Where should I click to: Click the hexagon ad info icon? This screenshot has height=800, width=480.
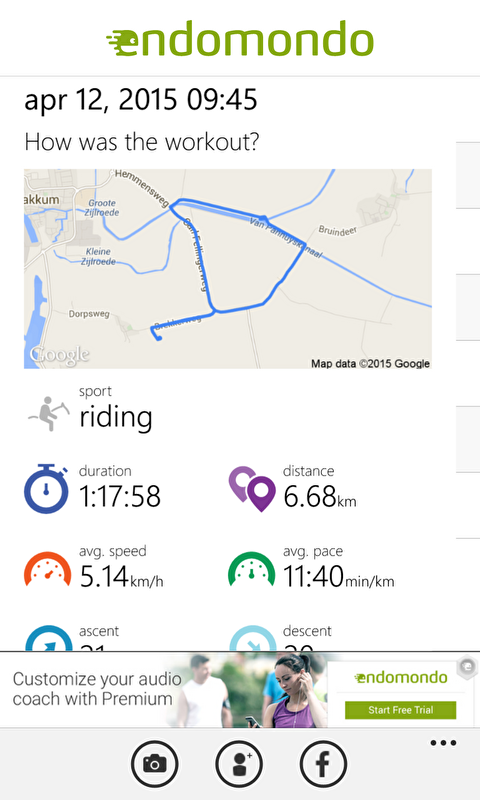click(467, 667)
